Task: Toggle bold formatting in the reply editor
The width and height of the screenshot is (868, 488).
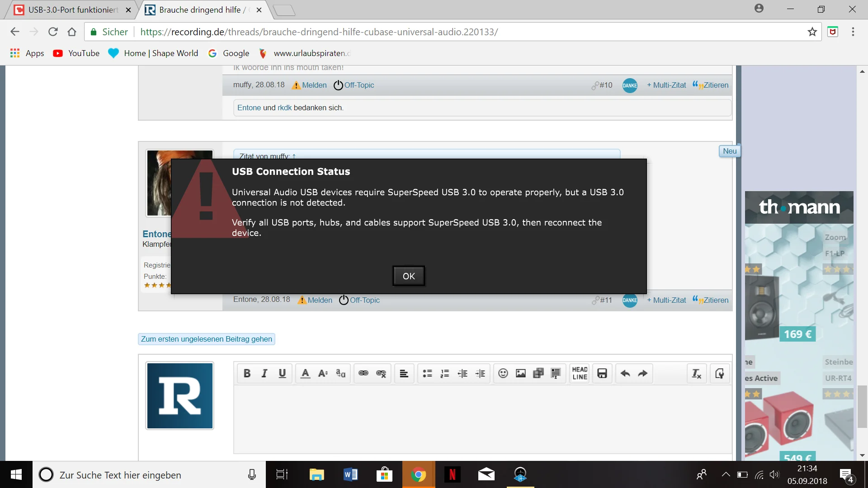Action: click(x=247, y=374)
